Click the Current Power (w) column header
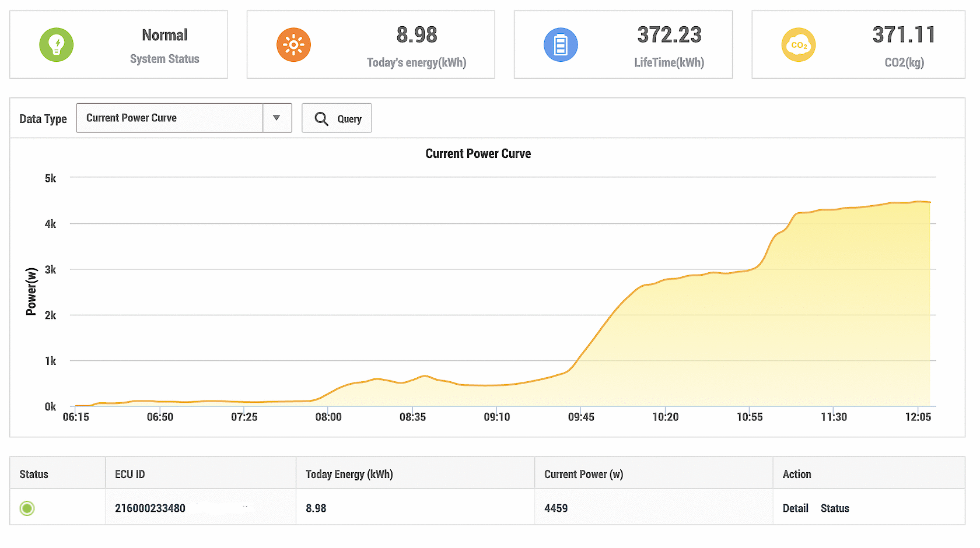This screenshot has width=980, height=548. click(583, 474)
